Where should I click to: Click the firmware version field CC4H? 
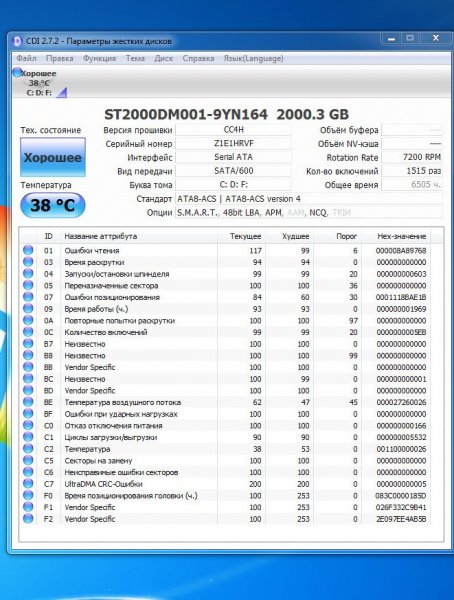pyautogui.click(x=234, y=130)
